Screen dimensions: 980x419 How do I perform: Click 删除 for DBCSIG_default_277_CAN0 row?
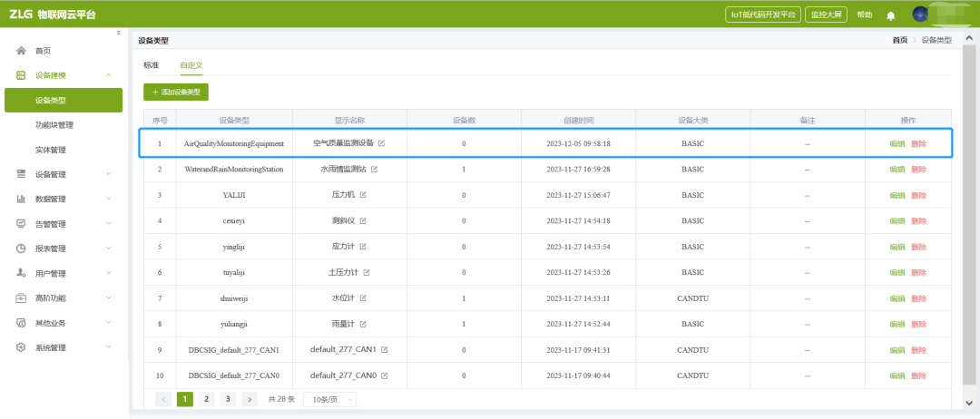[x=918, y=375]
